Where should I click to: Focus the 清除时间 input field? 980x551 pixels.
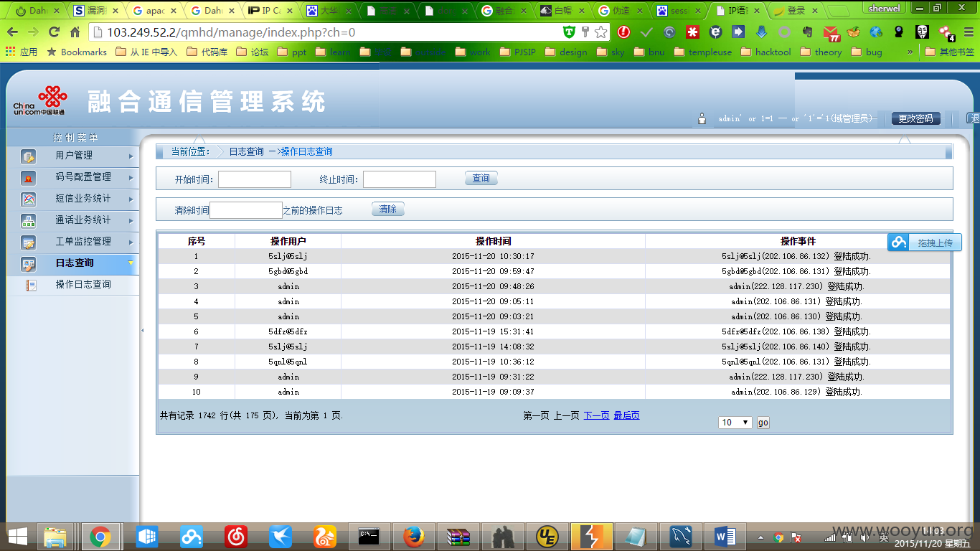(x=246, y=210)
